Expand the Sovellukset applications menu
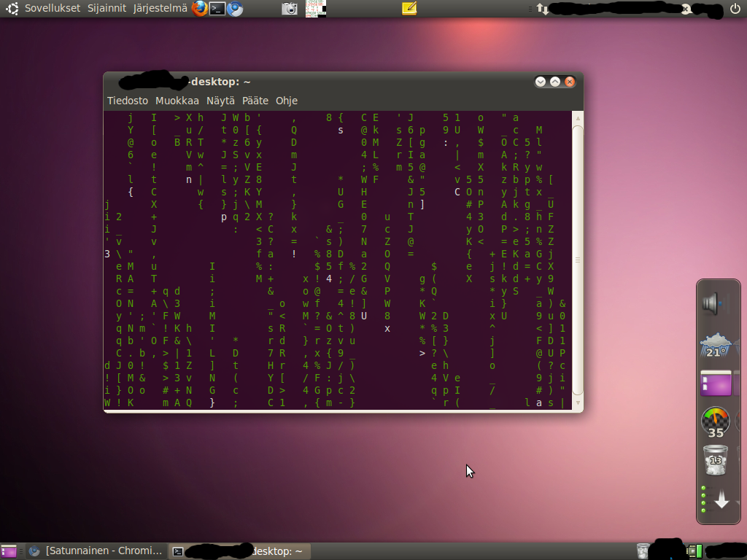The height and width of the screenshot is (560, 747). pyautogui.click(x=52, y=9)
